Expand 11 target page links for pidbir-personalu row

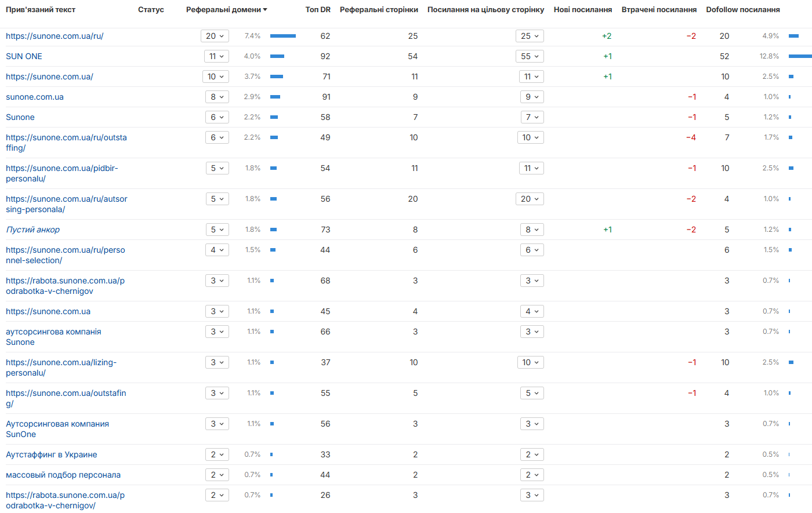pyautogui.click(x=531, y=168)
